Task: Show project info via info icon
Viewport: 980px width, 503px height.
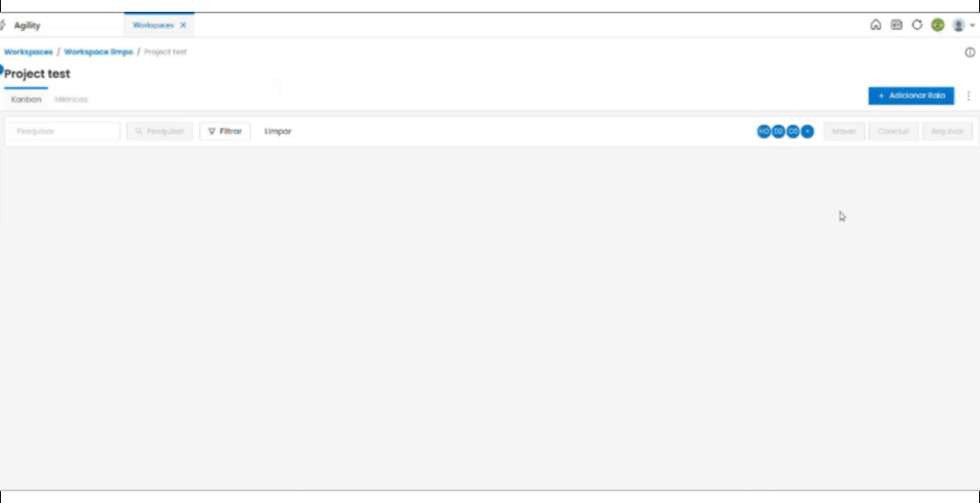Action: 970,53
